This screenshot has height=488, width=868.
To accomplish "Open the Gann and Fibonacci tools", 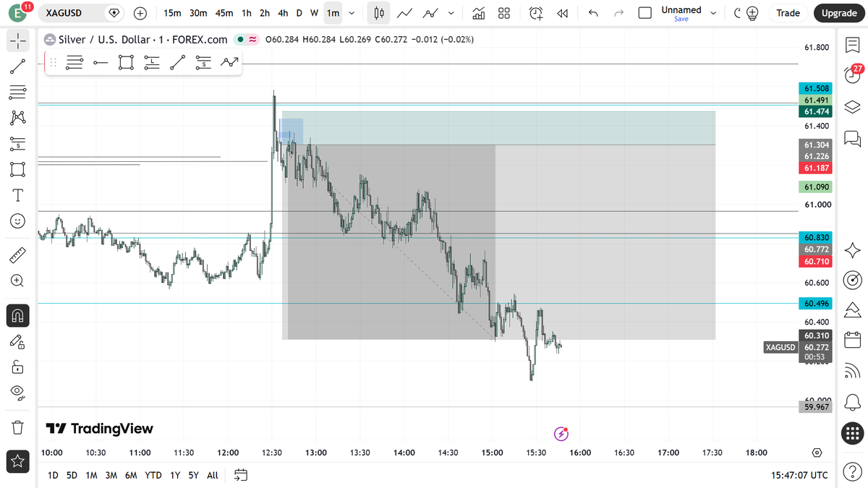I will pos(18,92).
